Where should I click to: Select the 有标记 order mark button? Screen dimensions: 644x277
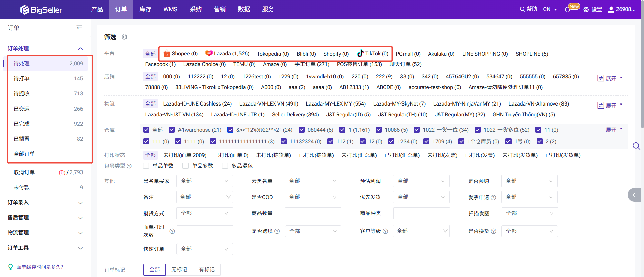pyautogui.click(x=207, y=269)
